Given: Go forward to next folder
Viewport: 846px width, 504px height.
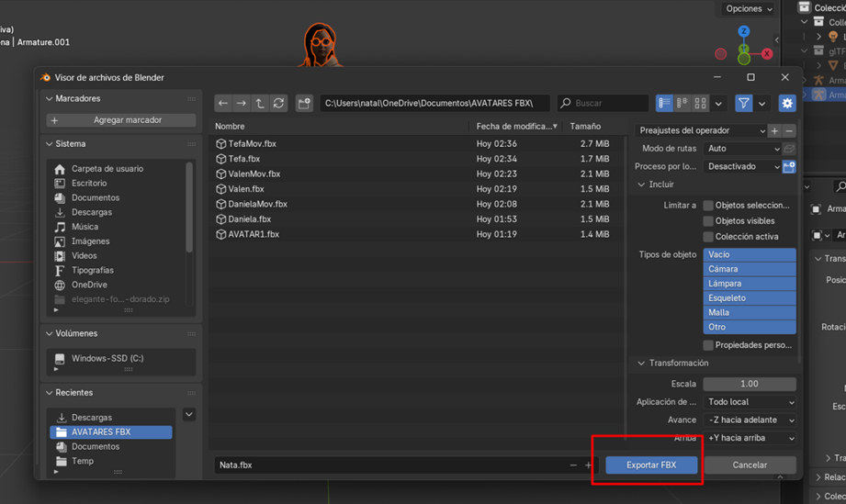Looking at the screenshot, I should 242,103.
